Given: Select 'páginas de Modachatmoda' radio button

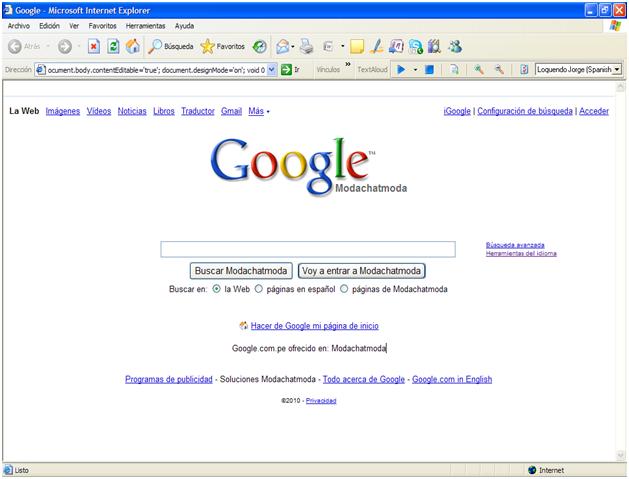Looking at the screenshot, I should tap(344, 289).
